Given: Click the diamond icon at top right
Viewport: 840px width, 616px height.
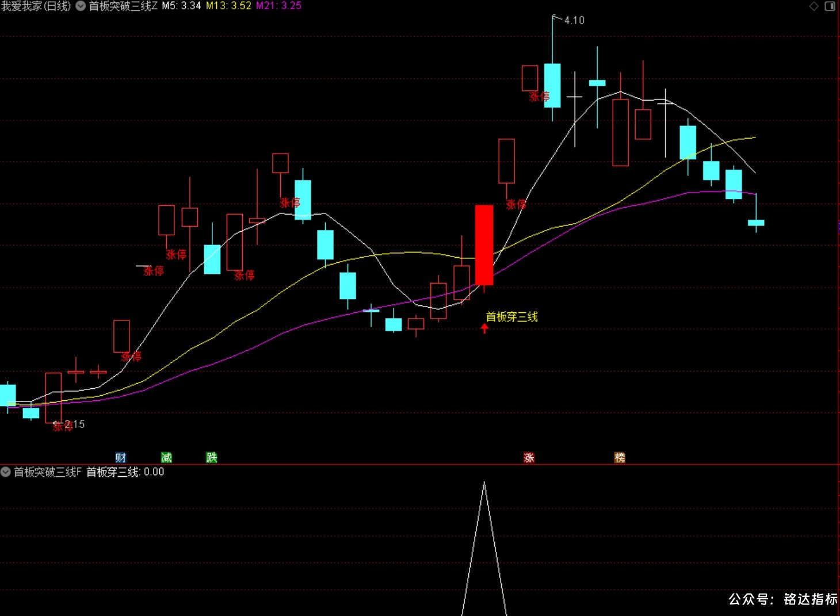Looking at the screenshot, I should pyautogui.click(x=814, y=6).
